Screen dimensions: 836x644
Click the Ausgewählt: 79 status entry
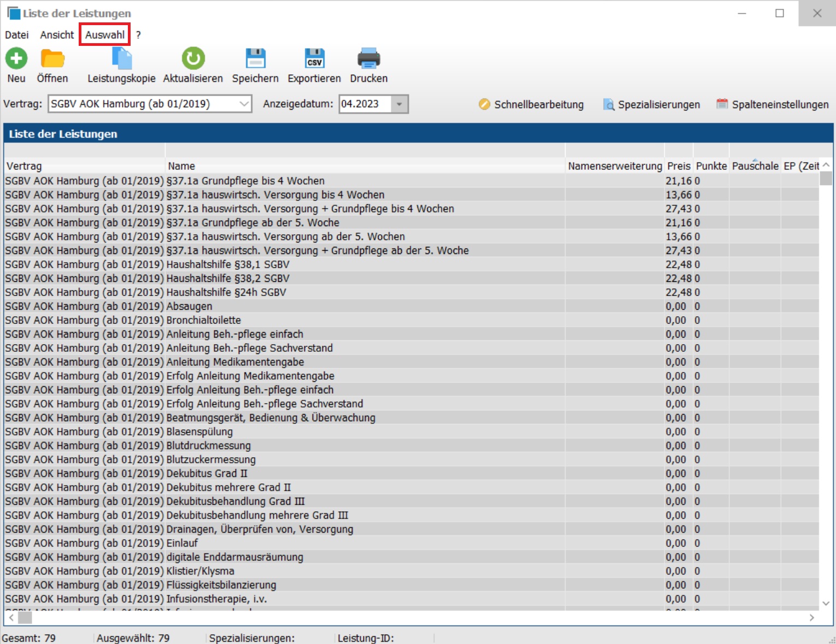[133, 638]
